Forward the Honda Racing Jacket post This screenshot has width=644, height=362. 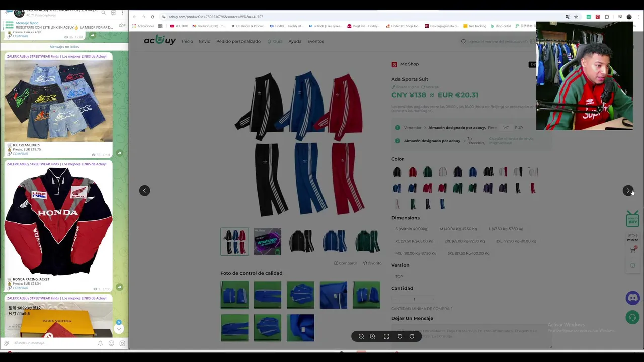[119, 287]
